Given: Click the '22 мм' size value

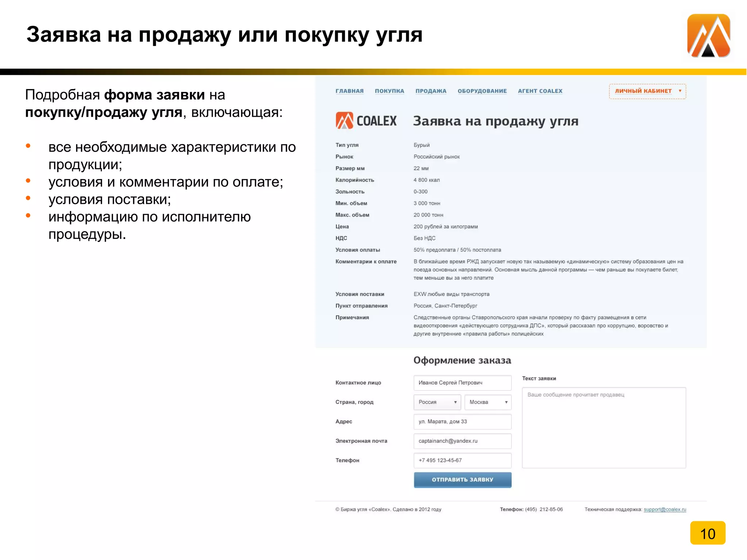Looking at the screenshot, I should (421, 168).
